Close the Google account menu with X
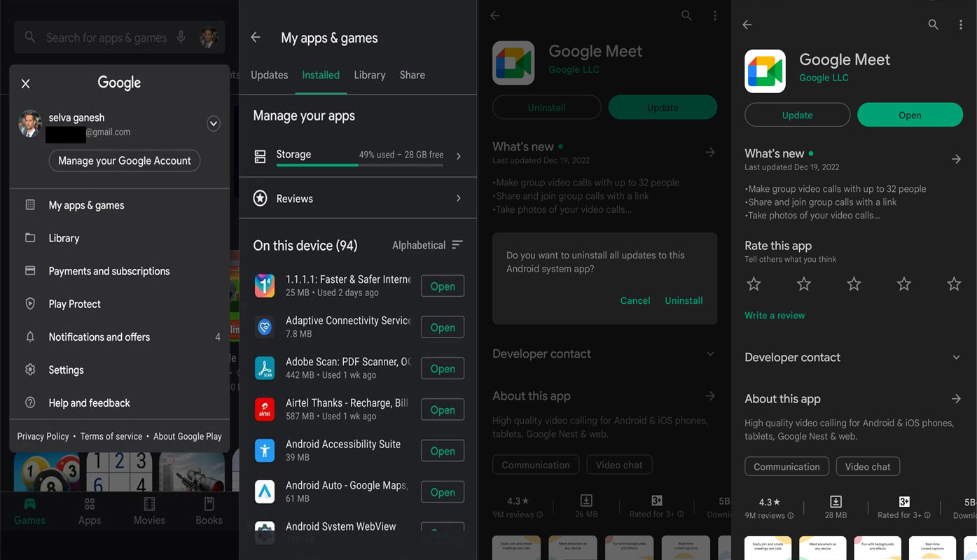The image size is (977, 560). (x=26, y=84)
